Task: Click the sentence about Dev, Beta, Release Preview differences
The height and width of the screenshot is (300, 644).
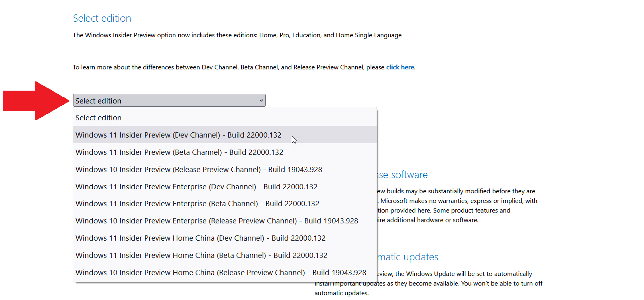Action: pyautogui.click(x=244, y=67)
